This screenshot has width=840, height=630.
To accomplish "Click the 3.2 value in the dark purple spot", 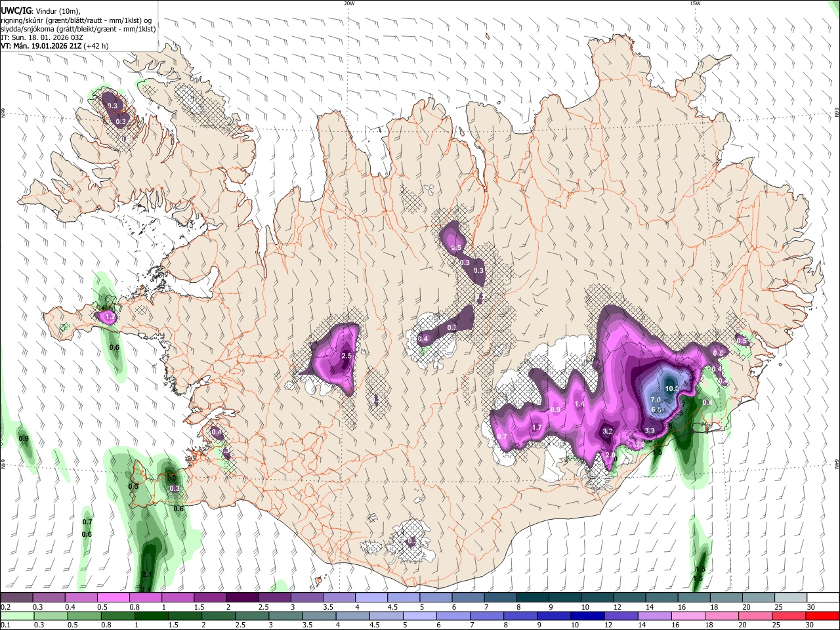I will coord(608,431).
